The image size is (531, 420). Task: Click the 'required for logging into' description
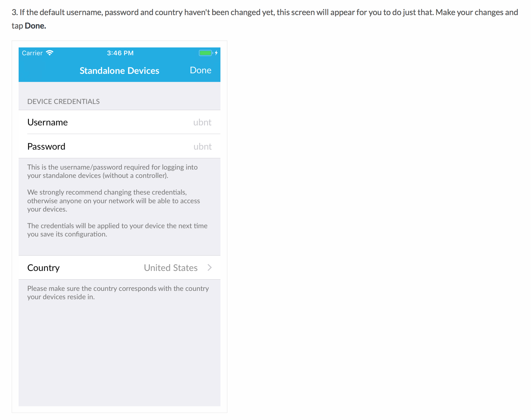tap(112, 171)
